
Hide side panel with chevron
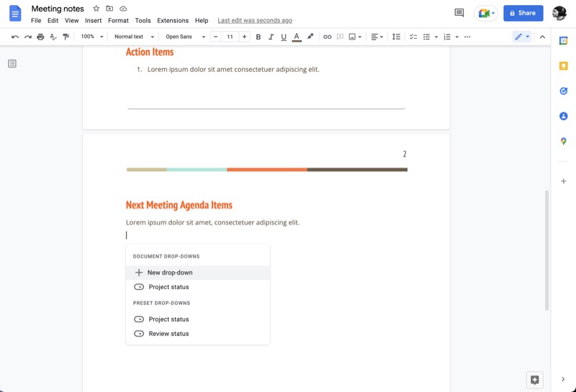pos(563,379)
